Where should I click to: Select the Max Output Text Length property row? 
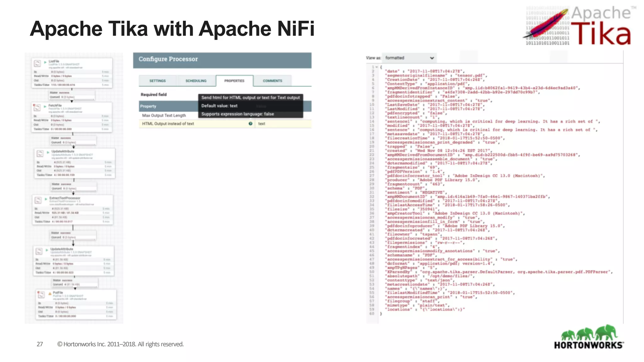(225, 116)
